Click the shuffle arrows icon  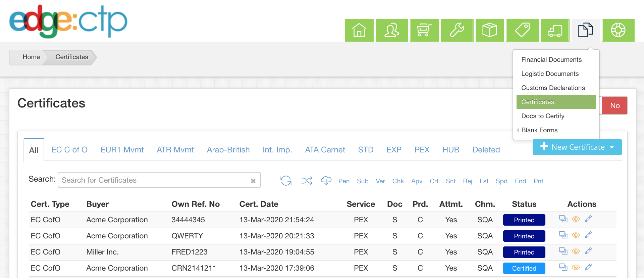tap(307, 181)
